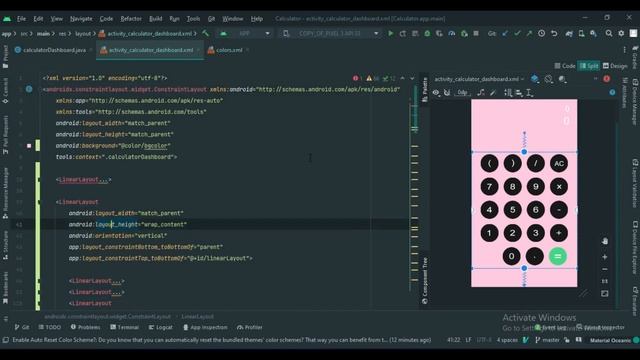Open the default margins 0dp dropdown
This screenshot has height=360, width=640.
462,93
